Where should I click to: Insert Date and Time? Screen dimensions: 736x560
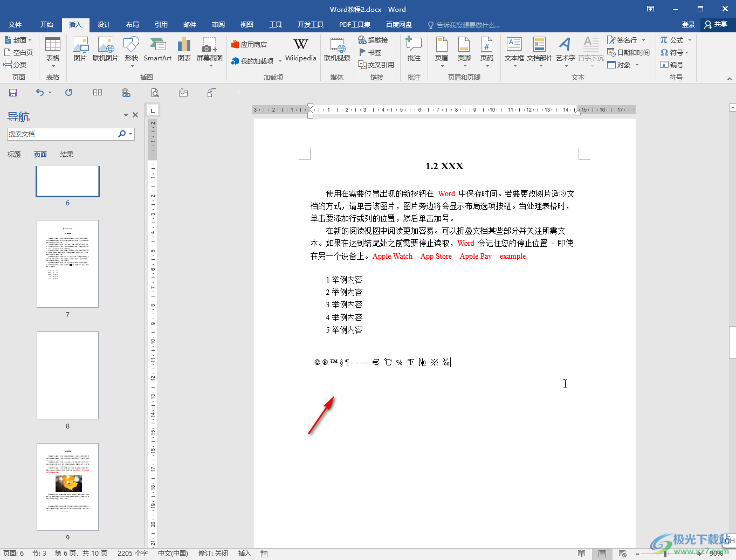628,52
